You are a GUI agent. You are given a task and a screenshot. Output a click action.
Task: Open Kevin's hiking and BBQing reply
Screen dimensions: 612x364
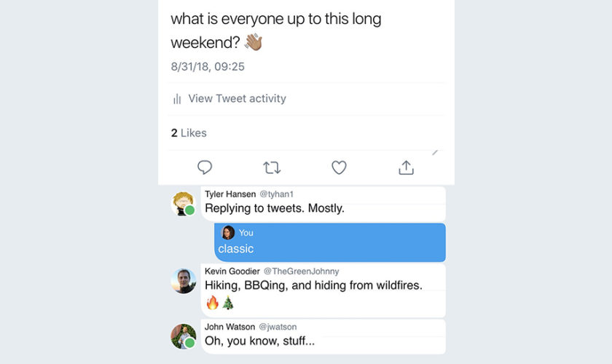tap(313, 285)
